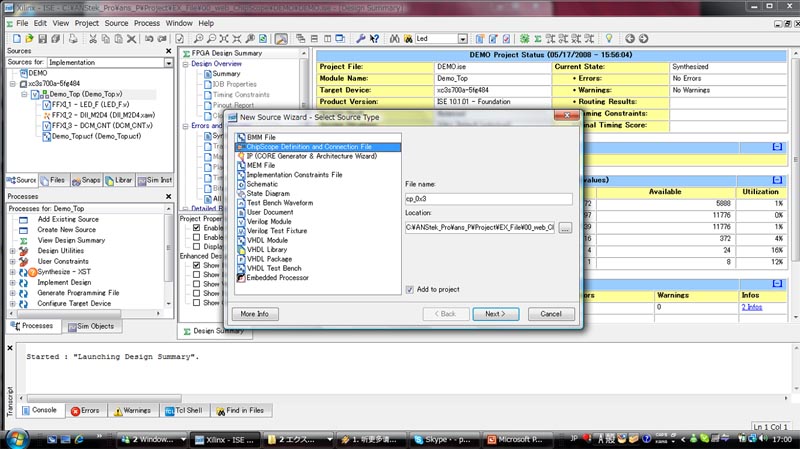Click the Back navigation arrow icon in toolbar
Image resolution: width=800 pixels, height=449 pixels.
click(630, 39)
